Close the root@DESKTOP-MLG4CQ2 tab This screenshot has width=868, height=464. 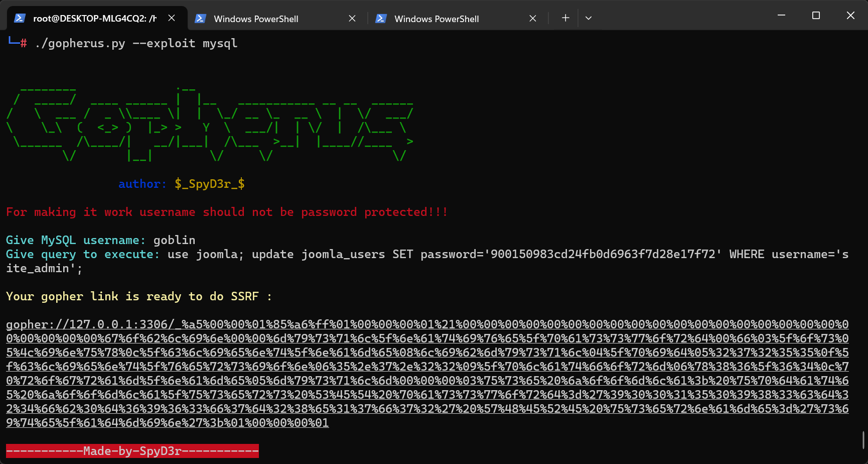(x=172, y=18)
